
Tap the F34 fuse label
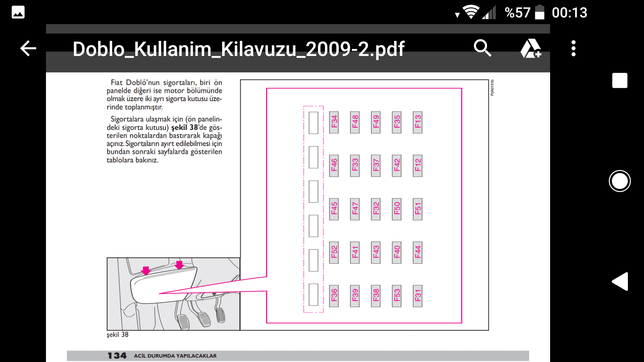point(334,122)
